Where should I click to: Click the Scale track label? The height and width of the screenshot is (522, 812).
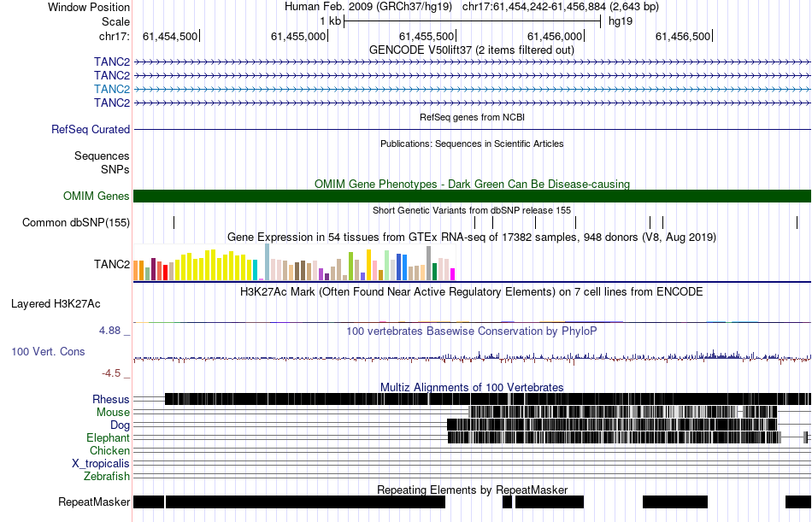pos(115,21)
